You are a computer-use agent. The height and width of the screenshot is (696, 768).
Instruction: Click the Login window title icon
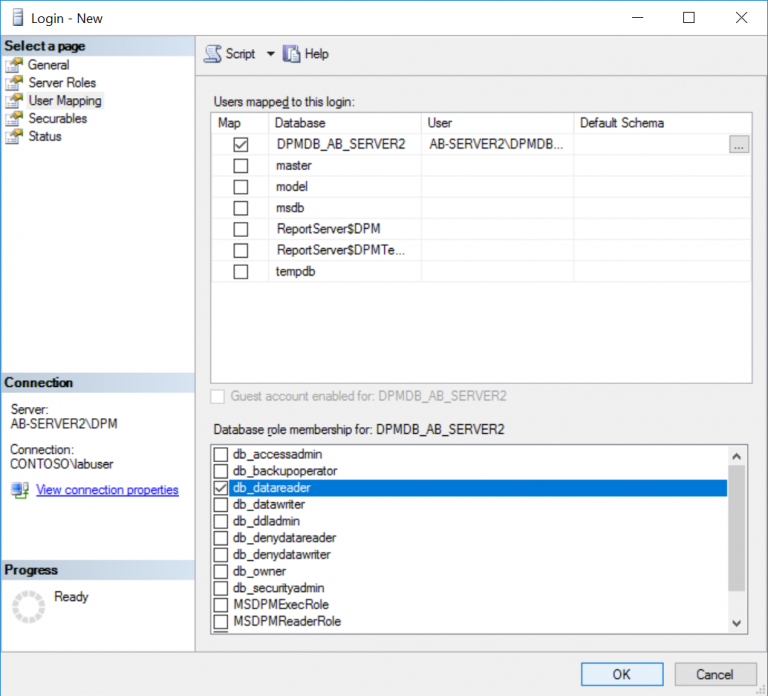click(18, 18)
